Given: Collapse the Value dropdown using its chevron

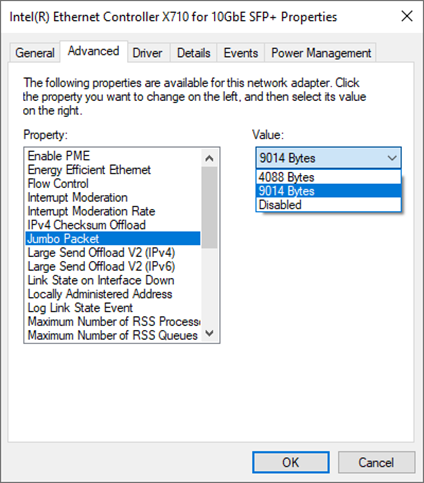Looking at the screenshot, I should (x=392, y=158).
